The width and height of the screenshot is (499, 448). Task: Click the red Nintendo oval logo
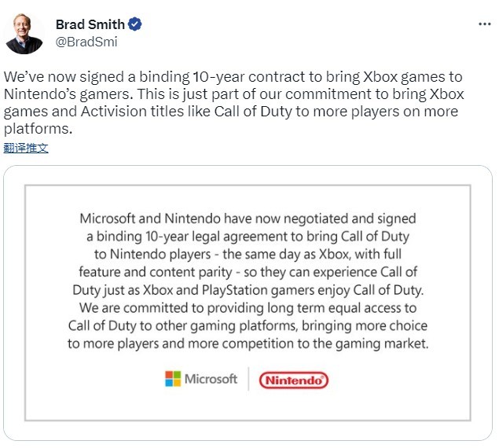[293, 380]
